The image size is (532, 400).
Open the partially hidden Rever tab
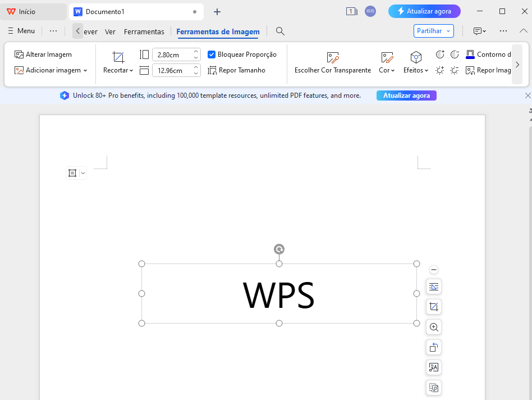(90, 31)
